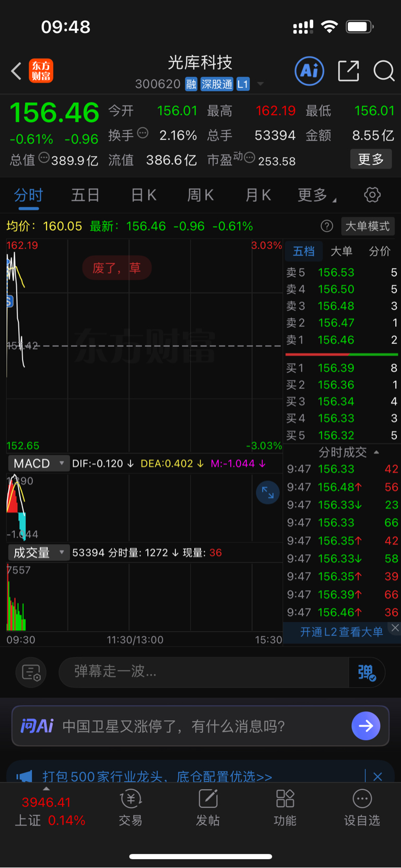Viewport: 401px width, 868px height.
Task: Collapse the 分时成交 list header
Action: pyautogui.click(x=348, y=452)
